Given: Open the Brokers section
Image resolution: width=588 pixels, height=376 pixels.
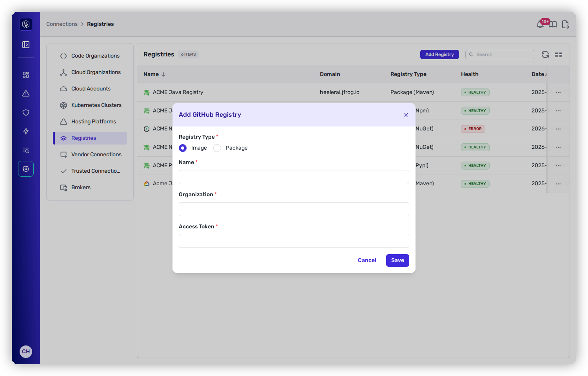Looking at the screenshot, I should point(90,187).
